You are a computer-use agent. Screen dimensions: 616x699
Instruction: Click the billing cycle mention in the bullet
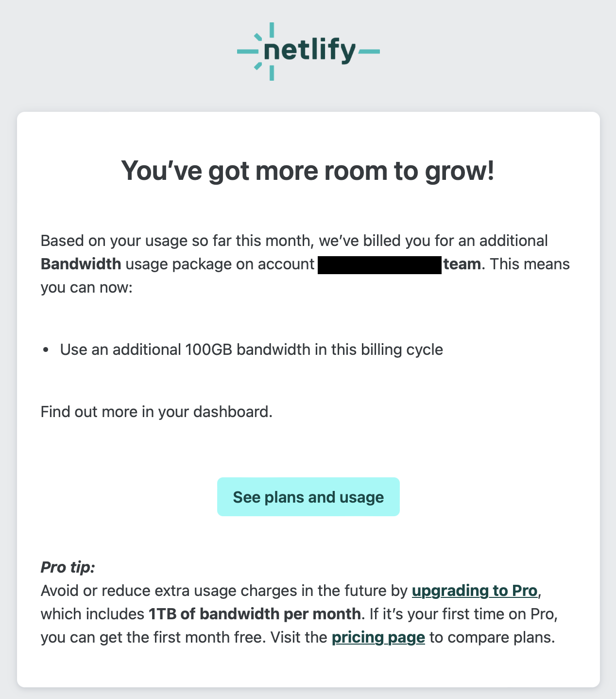click(x=403, y=349)
